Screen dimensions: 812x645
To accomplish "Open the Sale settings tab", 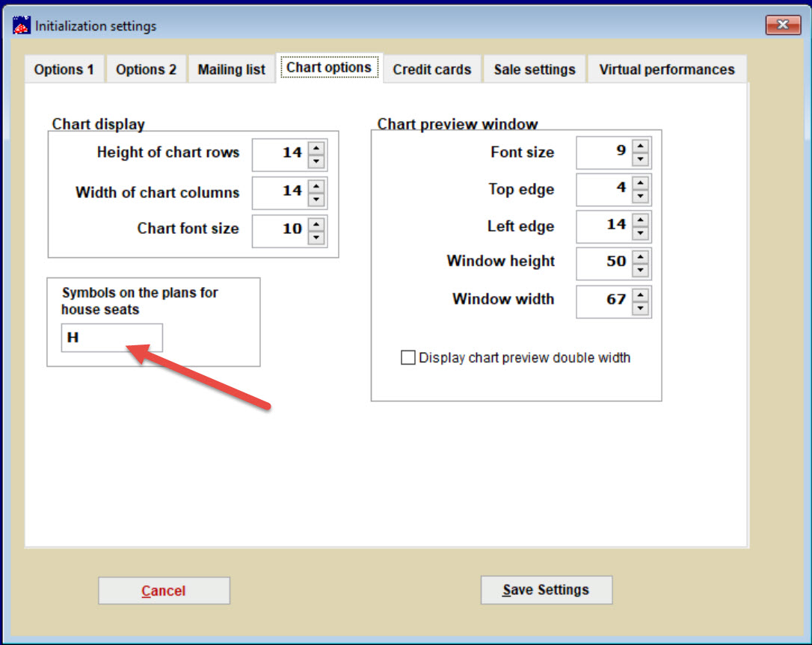I will coord(534,70).
